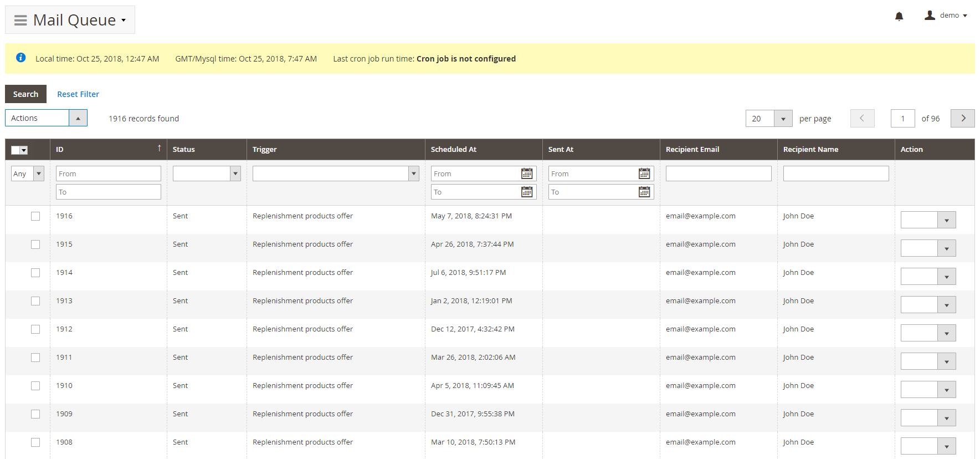
Task: Click the demo user avatar icon
Action: pyautogui.click(x=930, y=16)
